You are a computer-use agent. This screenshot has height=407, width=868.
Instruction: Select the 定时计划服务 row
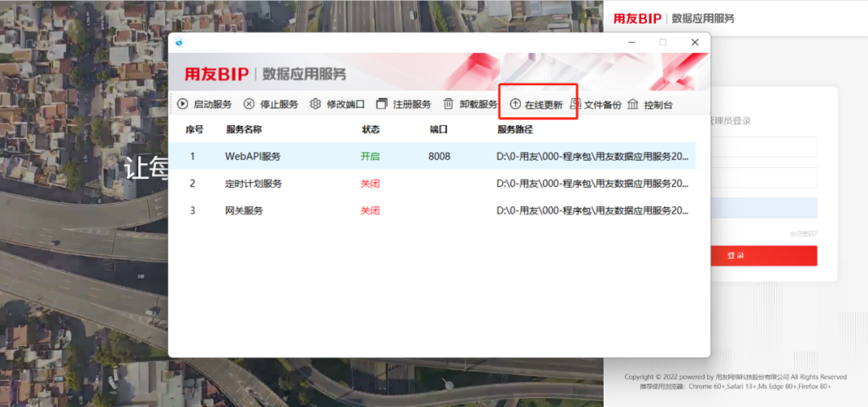click(432, 183)
